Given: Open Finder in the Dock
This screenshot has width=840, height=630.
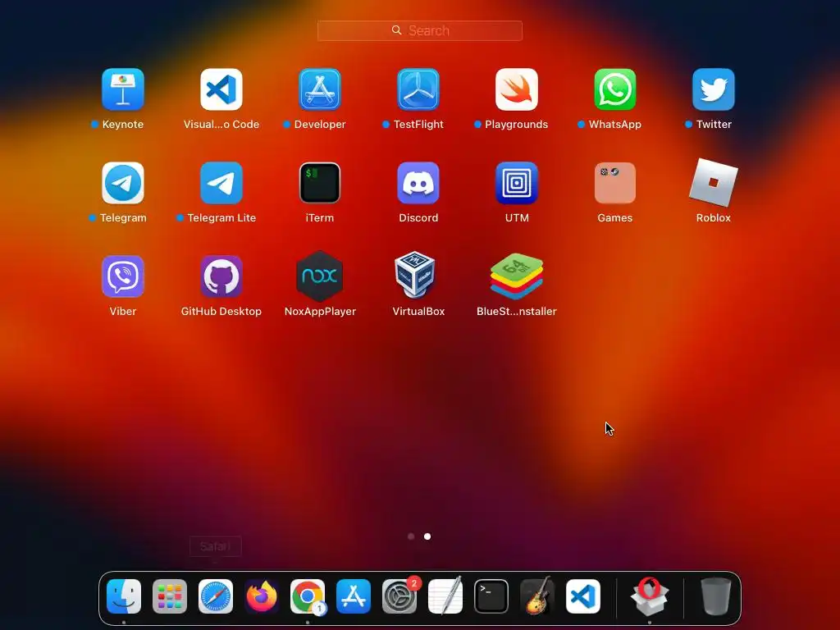Looking at the screenshot, I should tap(124, 596).
